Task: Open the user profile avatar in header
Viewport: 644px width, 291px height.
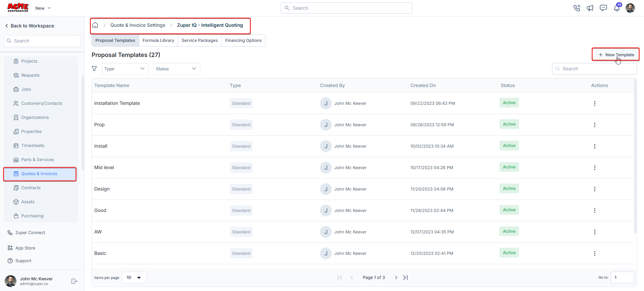Action: click(630, 8)
